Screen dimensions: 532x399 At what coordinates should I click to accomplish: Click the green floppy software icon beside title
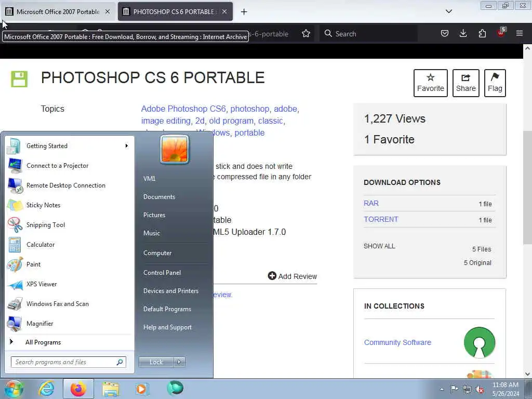pos(19,79)
